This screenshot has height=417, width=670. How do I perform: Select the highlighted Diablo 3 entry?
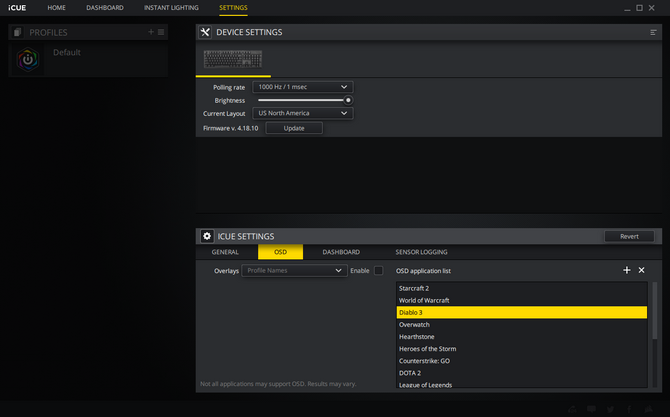(x=521, y=312)
